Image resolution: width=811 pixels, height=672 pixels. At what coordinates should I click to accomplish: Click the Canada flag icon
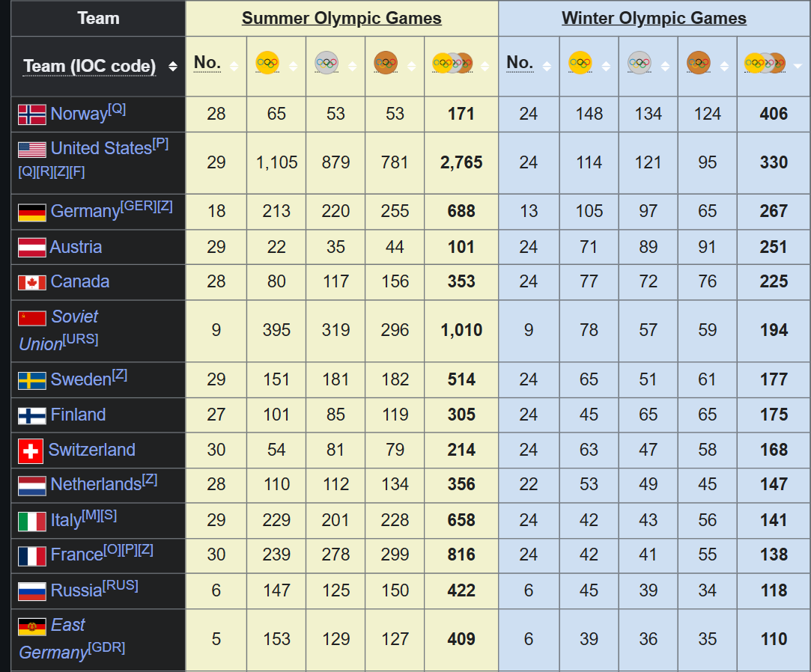(32, 283)
